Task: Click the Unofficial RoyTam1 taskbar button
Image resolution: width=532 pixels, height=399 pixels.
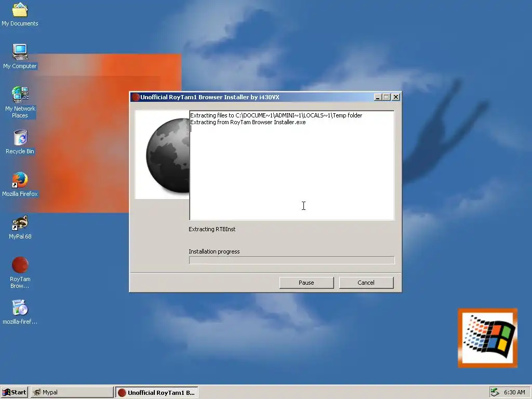Action: tap(157, 393)
